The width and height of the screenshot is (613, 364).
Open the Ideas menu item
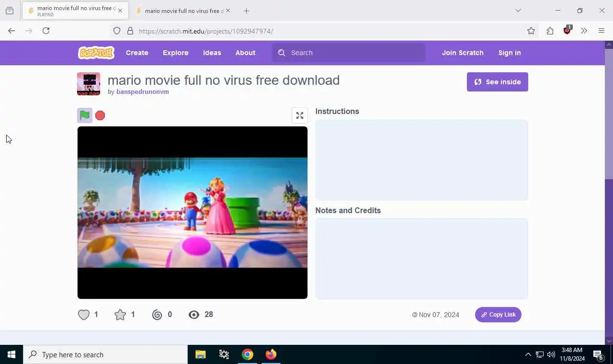coord(212,53)
